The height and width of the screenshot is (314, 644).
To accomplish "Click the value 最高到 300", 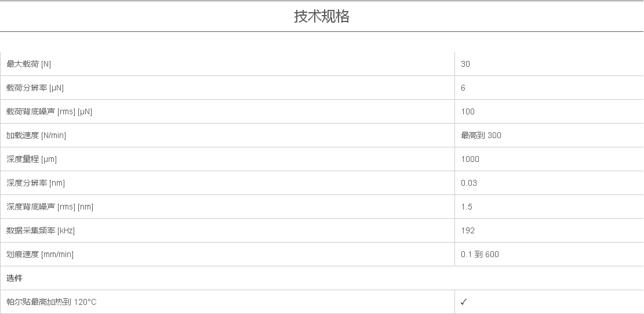I will [481, 135].
